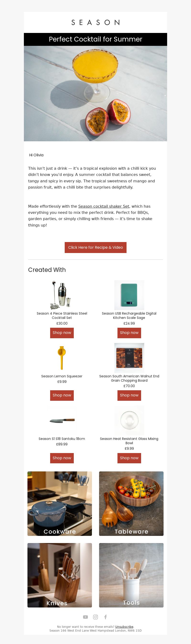Open the Tableware category image
Image resolution: width=191 pixels, height=644 pixels.
point(131,503)
